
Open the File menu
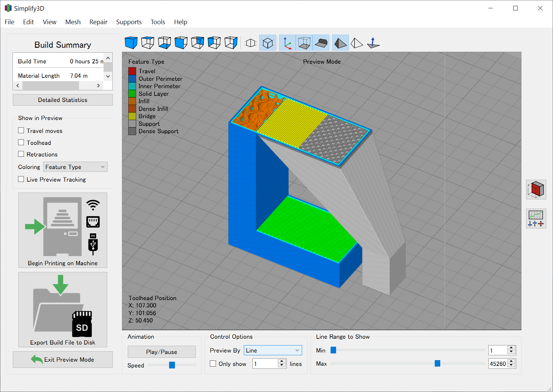tap(9, 22)
